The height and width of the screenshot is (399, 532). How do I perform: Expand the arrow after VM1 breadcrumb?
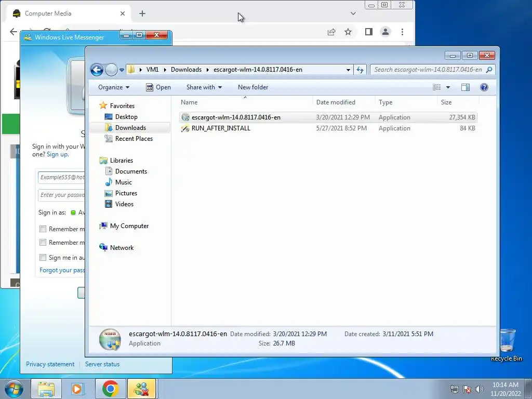[165, 70]
